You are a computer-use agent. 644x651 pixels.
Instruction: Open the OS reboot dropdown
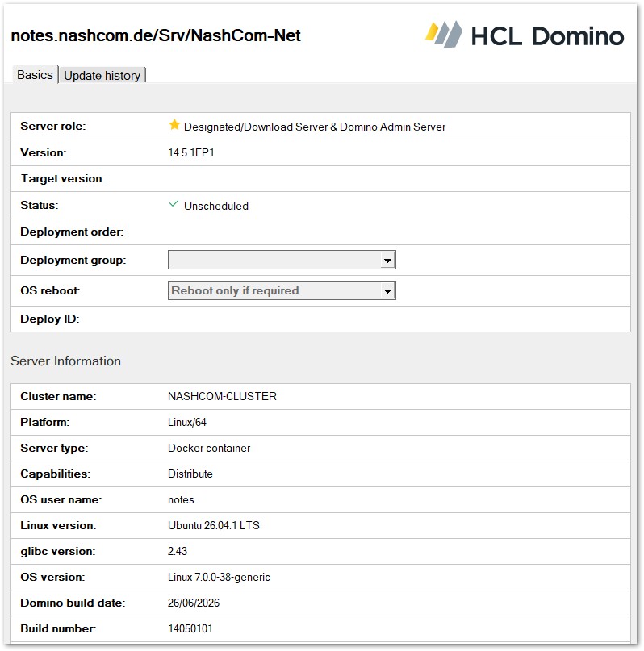pyautogui.click(x=282, y=290)
